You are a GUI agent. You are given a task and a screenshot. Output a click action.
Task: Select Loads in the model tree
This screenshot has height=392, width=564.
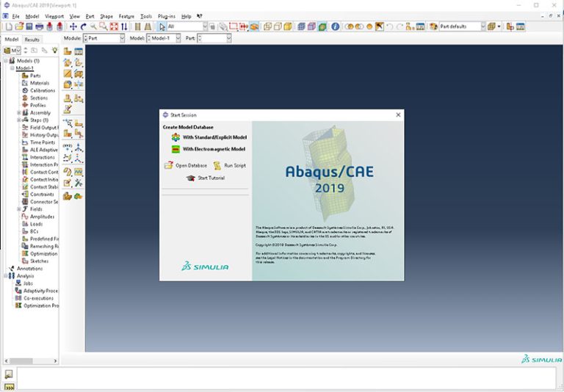pos(36,224)
